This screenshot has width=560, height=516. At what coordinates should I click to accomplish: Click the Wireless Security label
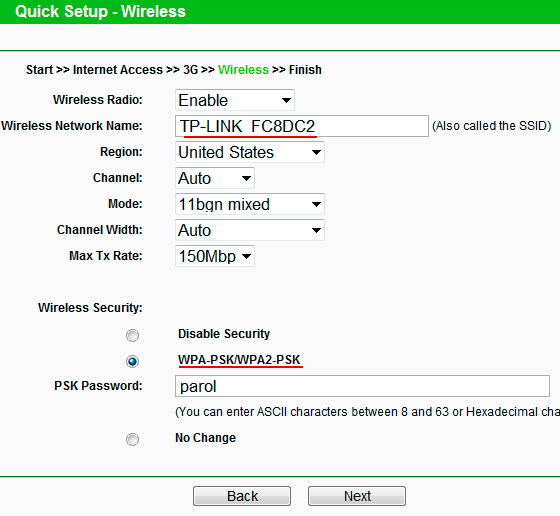click(x=90, y=308)
